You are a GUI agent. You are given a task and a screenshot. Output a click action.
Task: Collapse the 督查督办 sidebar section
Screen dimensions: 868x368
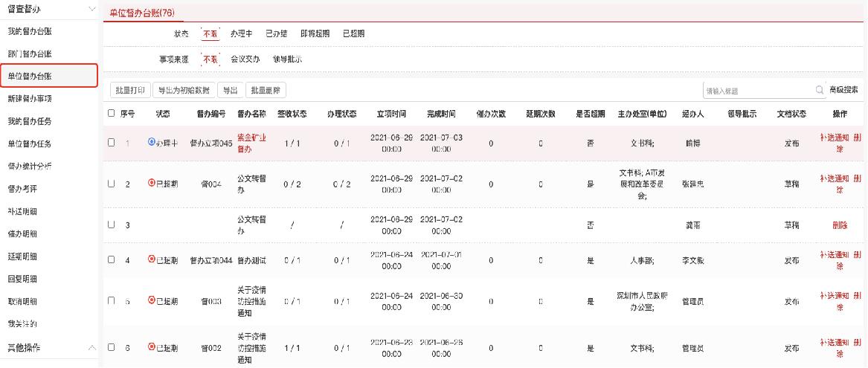pyautogui.click(x=92, y=9)
